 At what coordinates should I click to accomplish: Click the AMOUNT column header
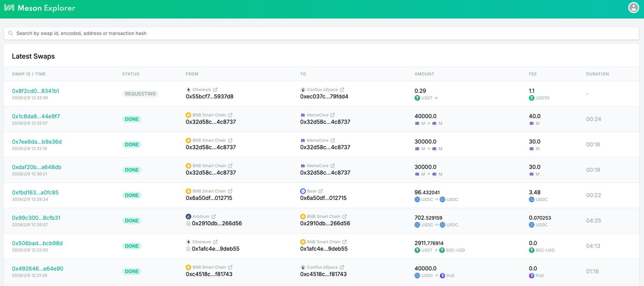point(425,74)
